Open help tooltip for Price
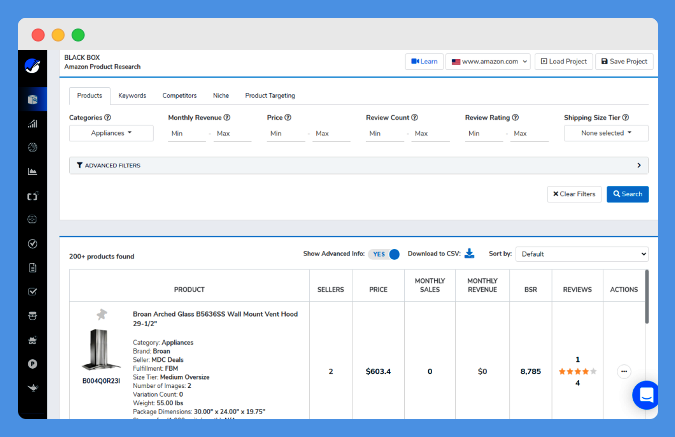The image size is (675, 437). click(288, 118)
